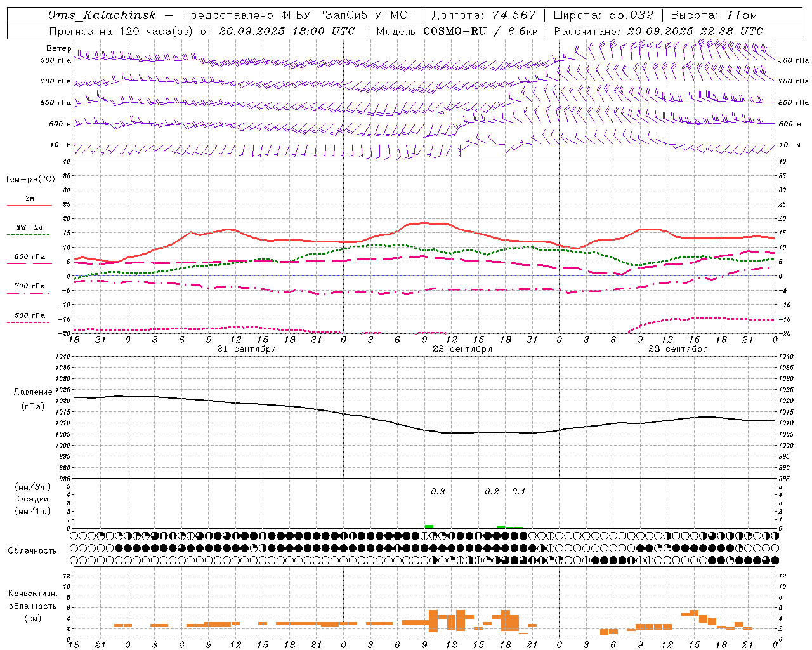Click the right-side 850 гПа wind level label

click(794, 102)
